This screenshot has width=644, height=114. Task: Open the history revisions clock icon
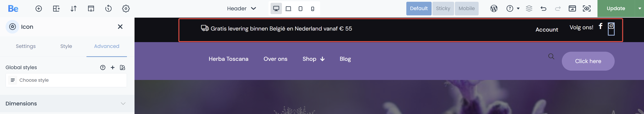(108, 9)
